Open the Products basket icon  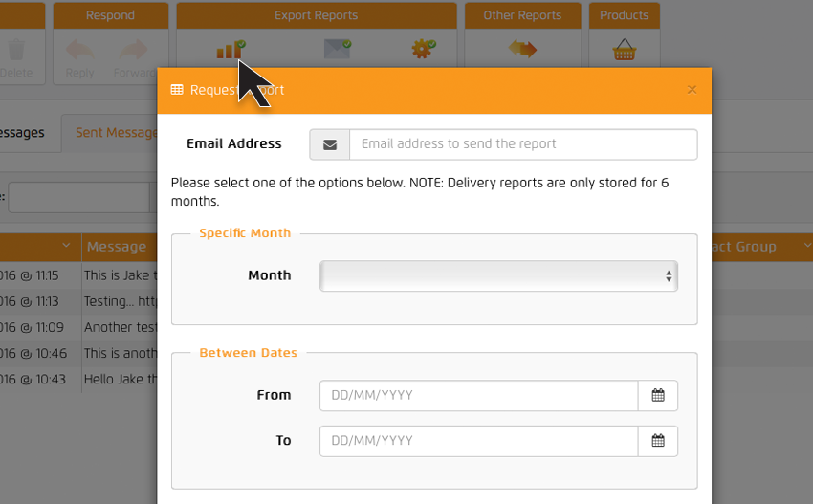625,50
